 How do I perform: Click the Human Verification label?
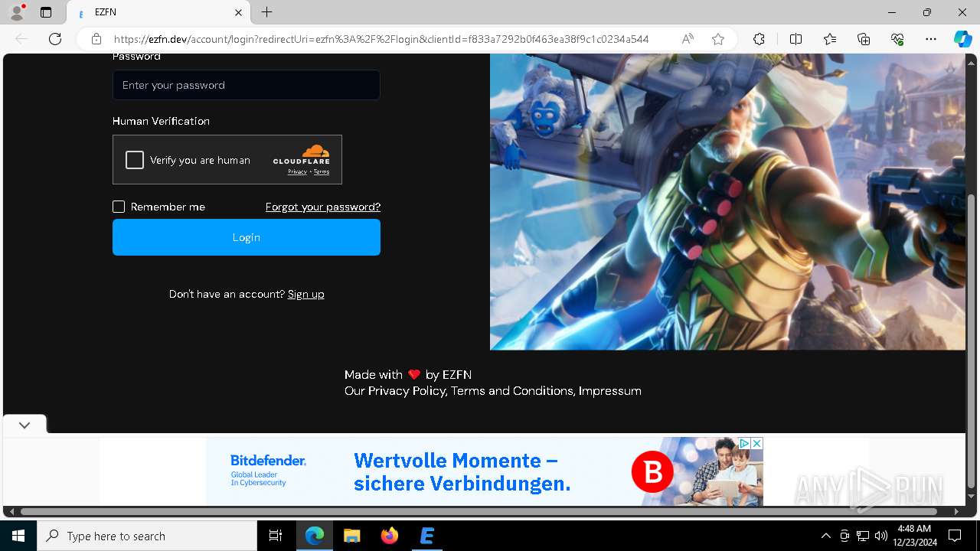(161, 121)
